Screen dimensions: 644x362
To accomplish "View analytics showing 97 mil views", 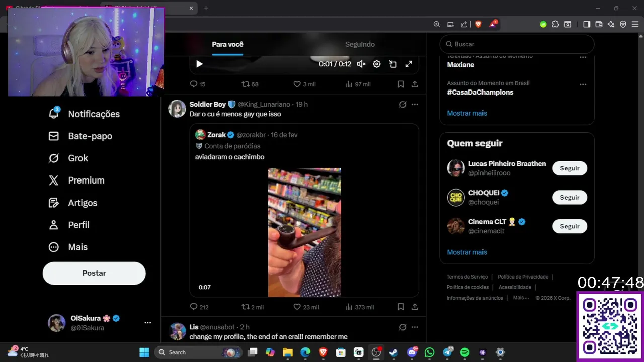I will [x=358, y=84].
